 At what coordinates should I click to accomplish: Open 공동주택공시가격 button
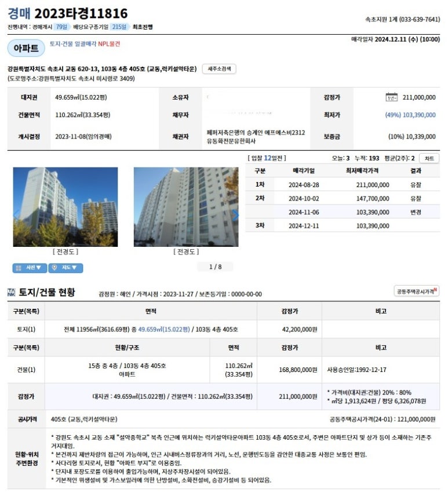[x=416, y=291]
